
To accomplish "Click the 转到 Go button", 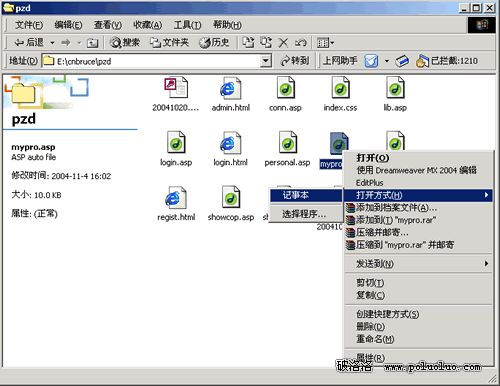I will click(295, 61).
